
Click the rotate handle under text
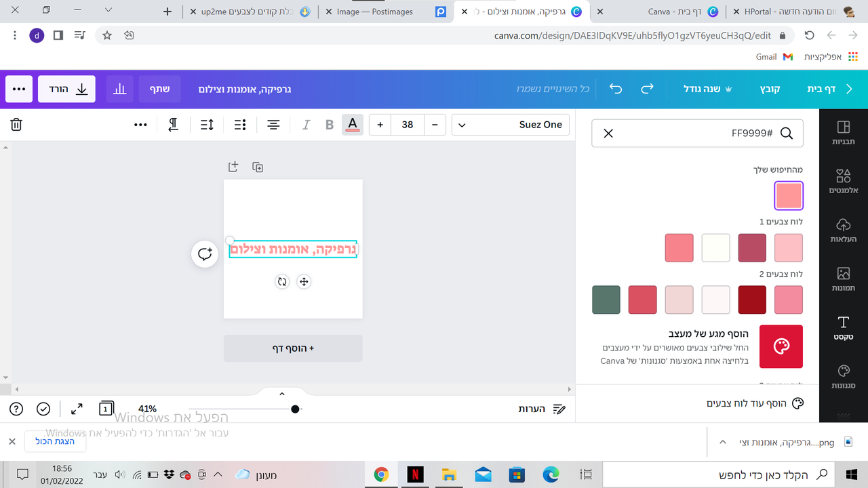coord(282,281)
